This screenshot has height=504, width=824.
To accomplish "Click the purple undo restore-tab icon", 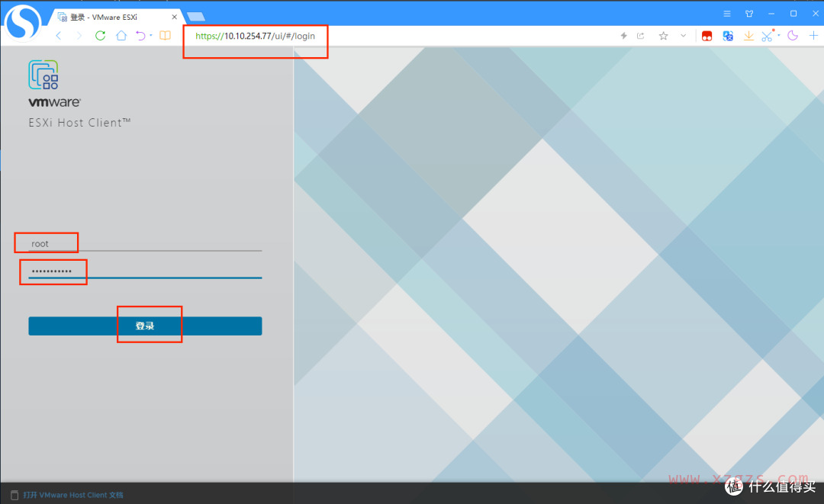I will coord(140,35).
